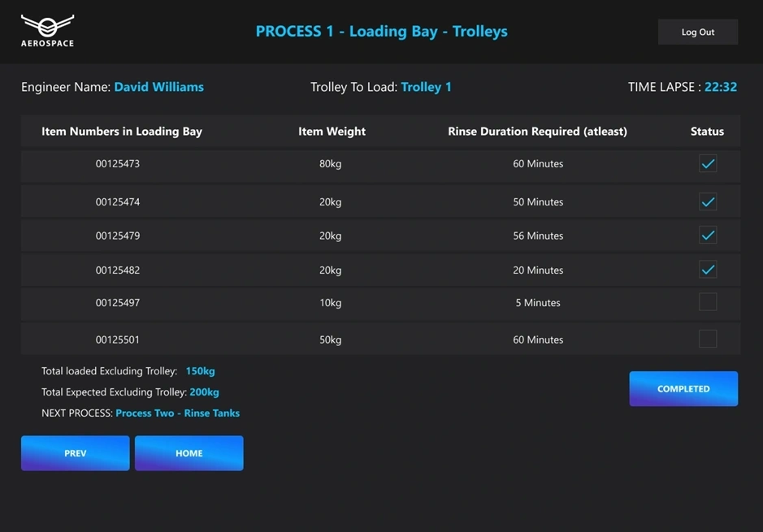The width and height of the screenshot is (763, 532).
Task: Click the Status column header
Action: [707, 132]
